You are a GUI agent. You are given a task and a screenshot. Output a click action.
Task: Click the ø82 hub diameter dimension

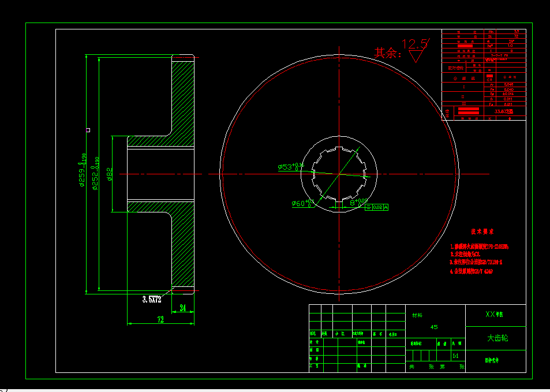click(110, 174)
